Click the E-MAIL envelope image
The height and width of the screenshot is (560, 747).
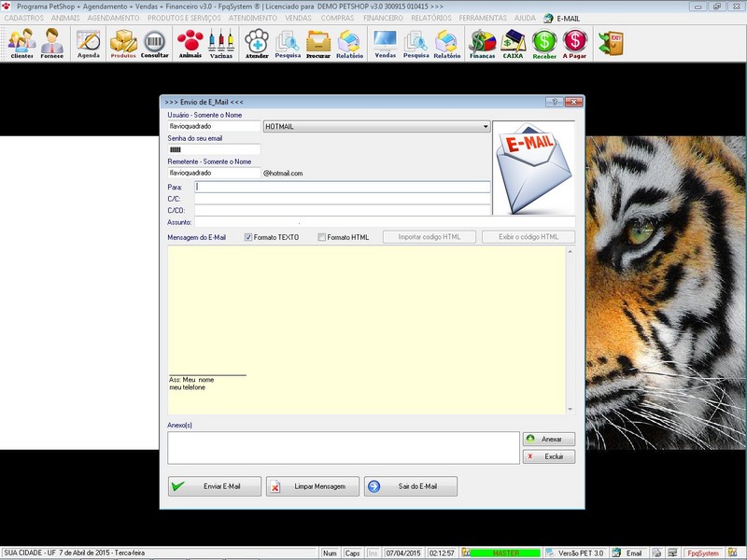[533, 168]
